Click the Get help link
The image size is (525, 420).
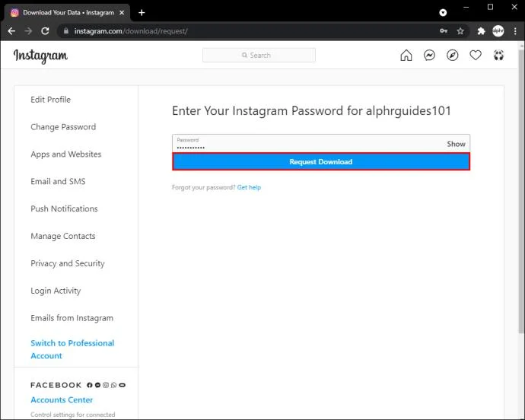click(x=249, y=187)
